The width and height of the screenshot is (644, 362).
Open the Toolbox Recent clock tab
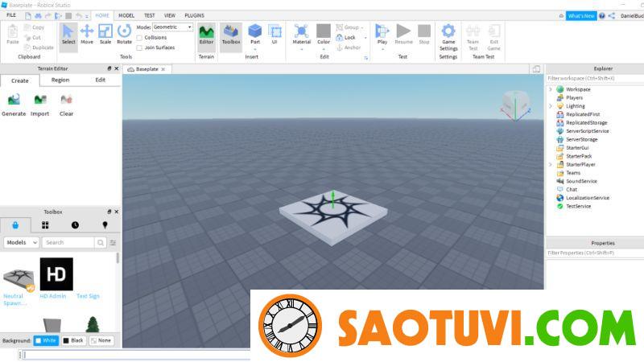(x=75, y=225)
